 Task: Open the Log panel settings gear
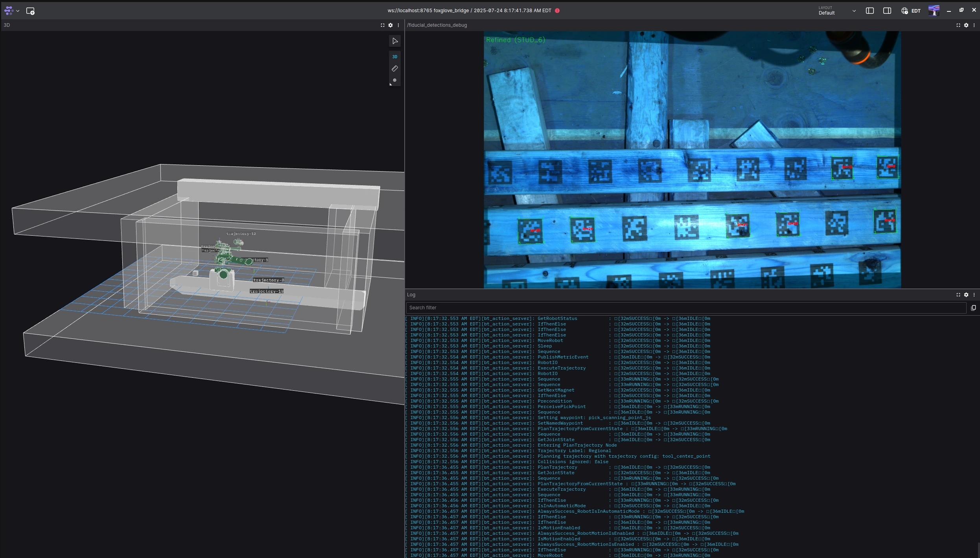coord(966,294)
